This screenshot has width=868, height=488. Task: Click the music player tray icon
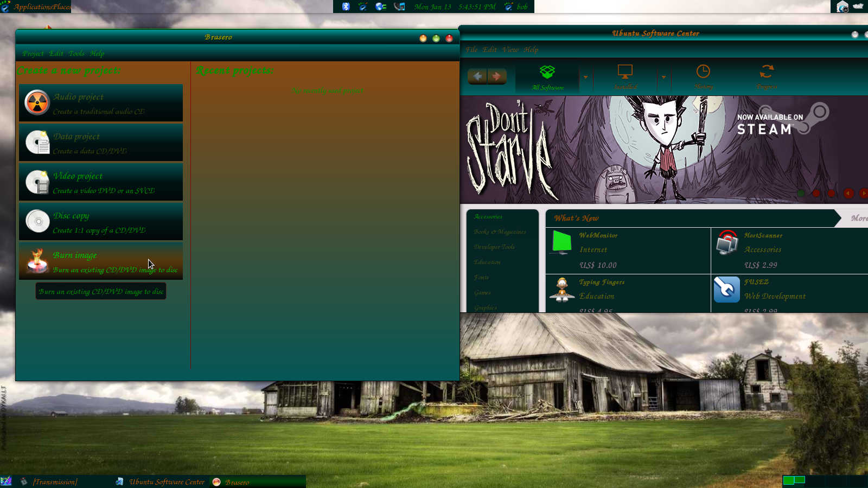[x=399, y=7]
